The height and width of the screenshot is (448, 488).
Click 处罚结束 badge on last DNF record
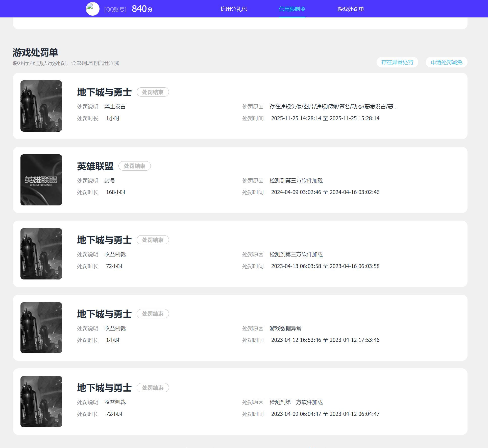153,388
